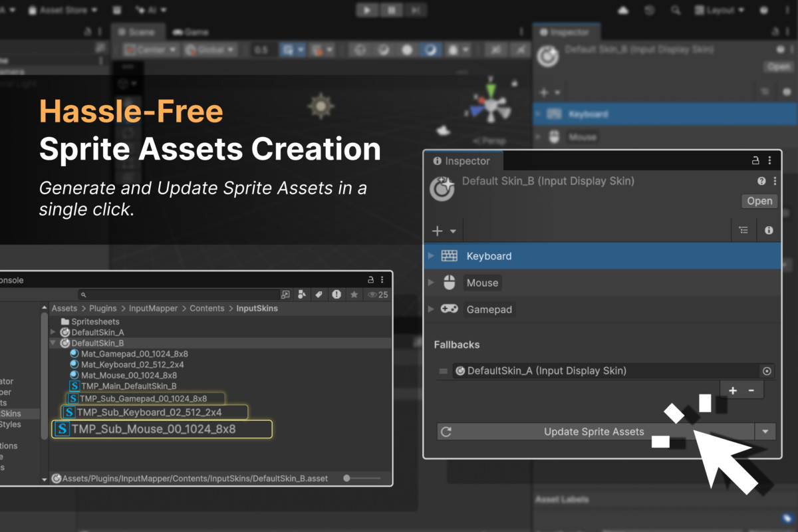
Task: Open object picker for DefaultSkin_A fallback
Action: click(x=767, y=371)
